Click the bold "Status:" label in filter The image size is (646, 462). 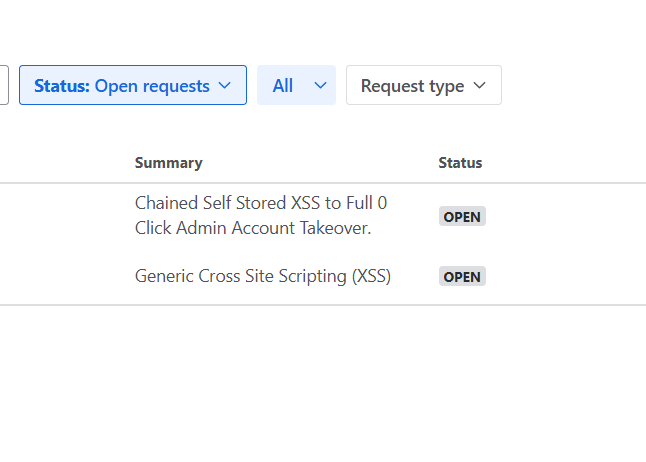pyautogui.click(x=62, y=86)
